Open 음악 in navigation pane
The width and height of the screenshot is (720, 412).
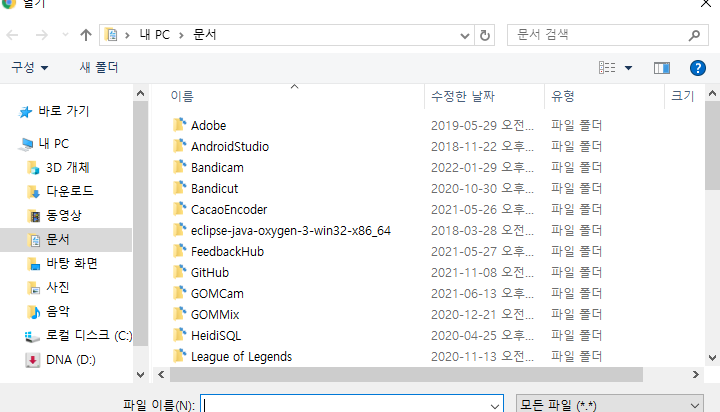58,311
